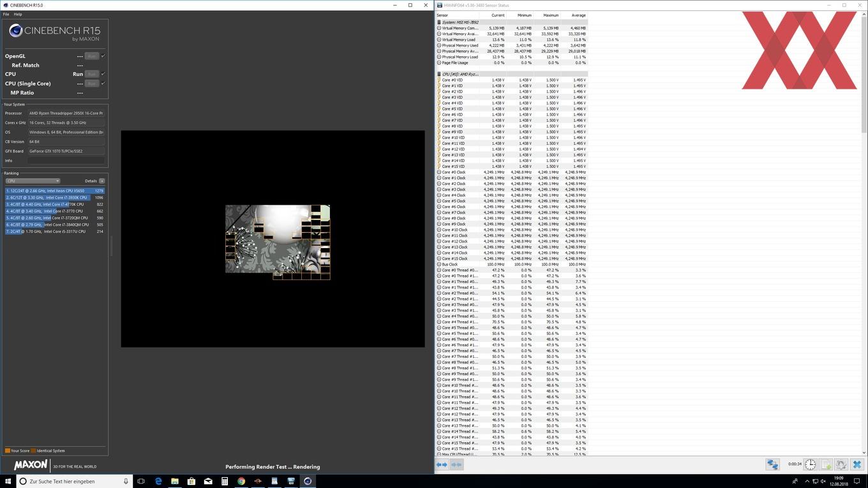The height and width of the screenshot is (488, 868).
Task: Open Google Chrome from taskbar
Action: (x=241, y=481)
